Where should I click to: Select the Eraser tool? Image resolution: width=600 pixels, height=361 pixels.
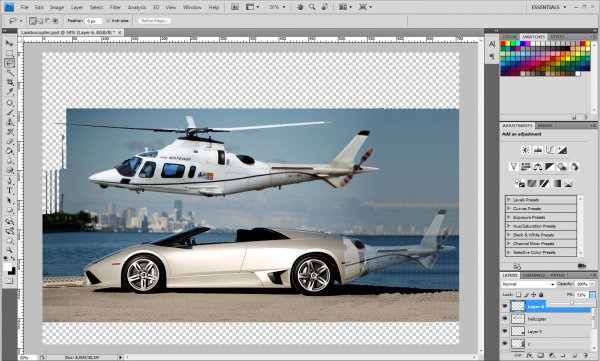coord(9,141)
